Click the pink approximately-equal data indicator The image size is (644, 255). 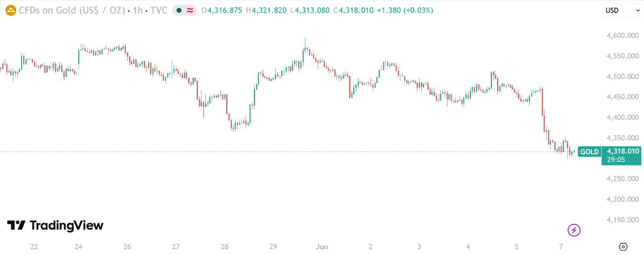[190, 10]
